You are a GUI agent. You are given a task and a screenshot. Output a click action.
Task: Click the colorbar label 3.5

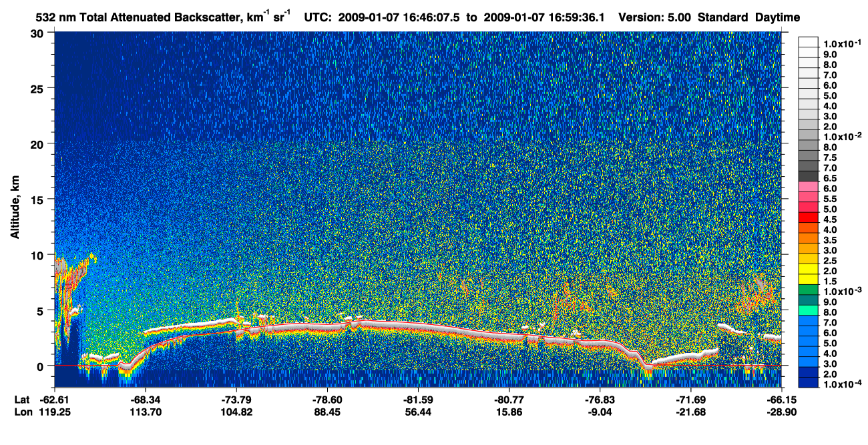click(x=831, y=240)
